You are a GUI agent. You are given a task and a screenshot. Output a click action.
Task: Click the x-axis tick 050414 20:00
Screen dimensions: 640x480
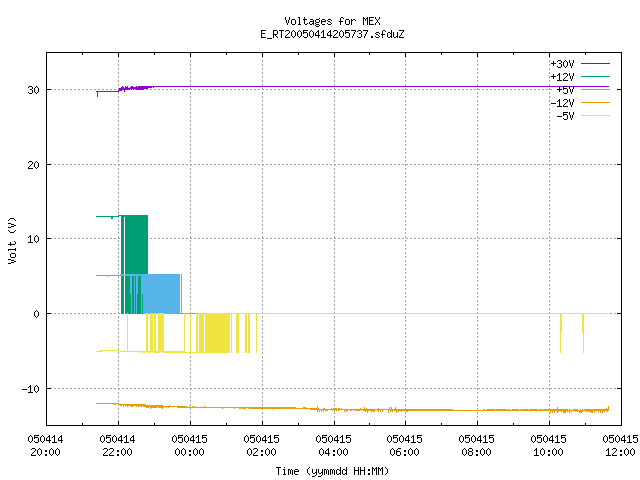(45, 446)
